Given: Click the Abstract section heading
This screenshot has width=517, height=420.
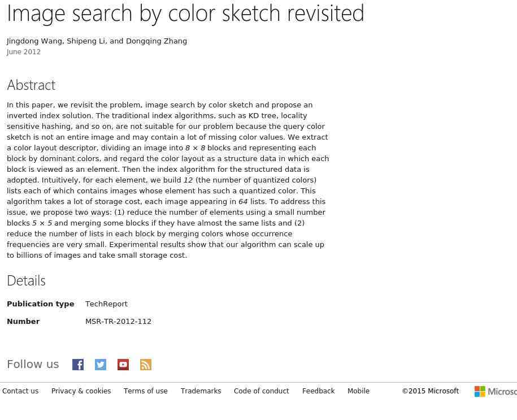Looking at the screenshot, I should (x=31, y=85).
